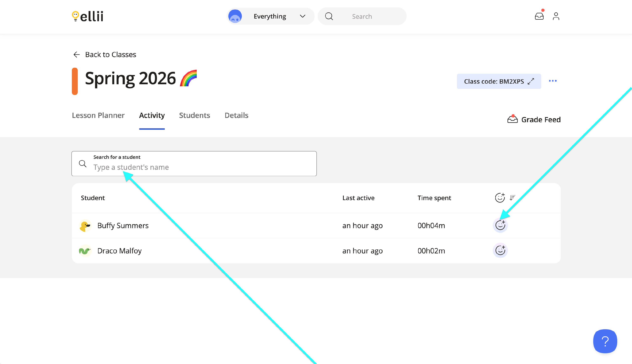Click Buffy Summers duck avatar
Image resolution: width=632 pixels, height=364 pixels.
pyautogui.click(x=85, y=226)
